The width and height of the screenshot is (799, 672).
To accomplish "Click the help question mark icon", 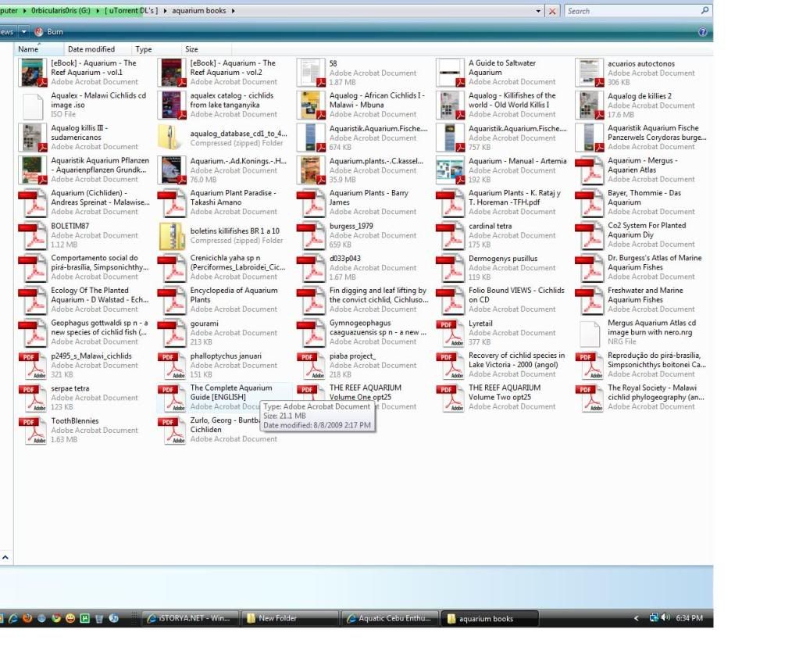I will click(702, 32).
